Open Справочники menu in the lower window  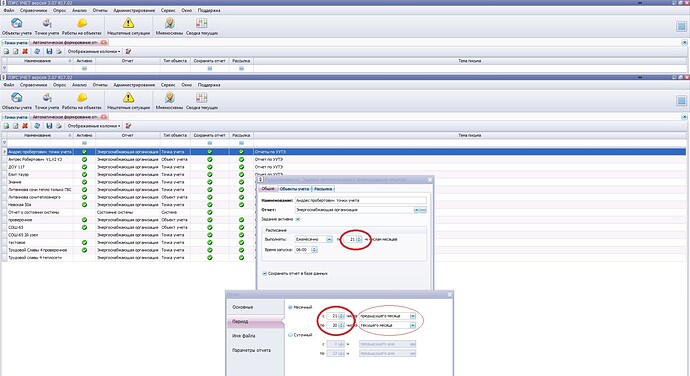(x=33, y=85)
